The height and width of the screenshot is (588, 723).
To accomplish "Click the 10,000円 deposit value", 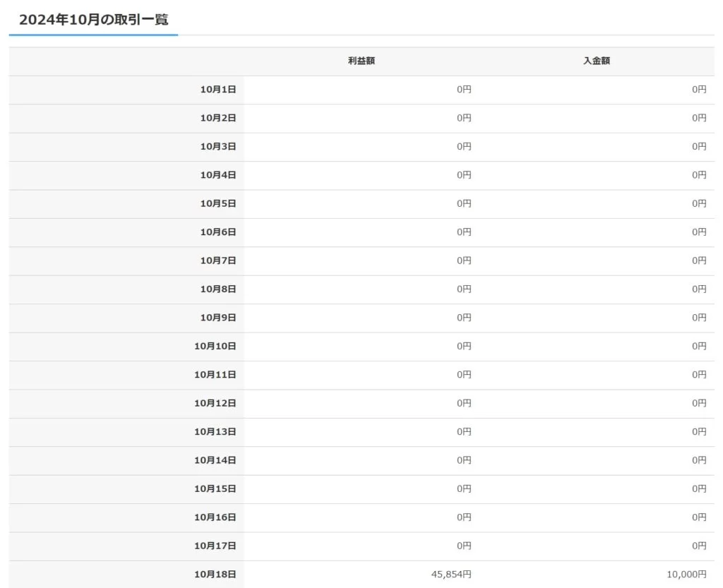I will pyautogui.click(x=686, y=574).
